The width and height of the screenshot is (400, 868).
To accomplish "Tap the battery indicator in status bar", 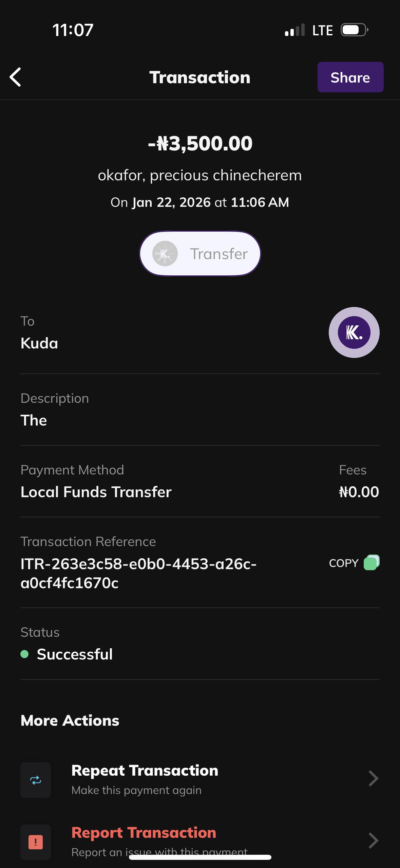I will (354, 30).
